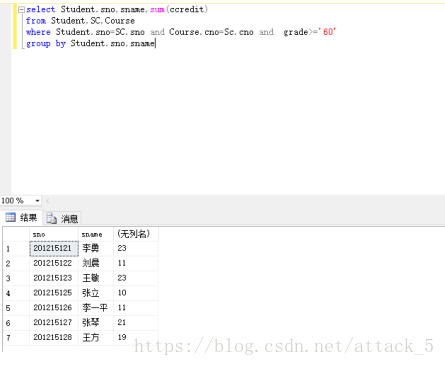Select the (无列名) column header
Screen dimensions: 445x366
(136, 234)
